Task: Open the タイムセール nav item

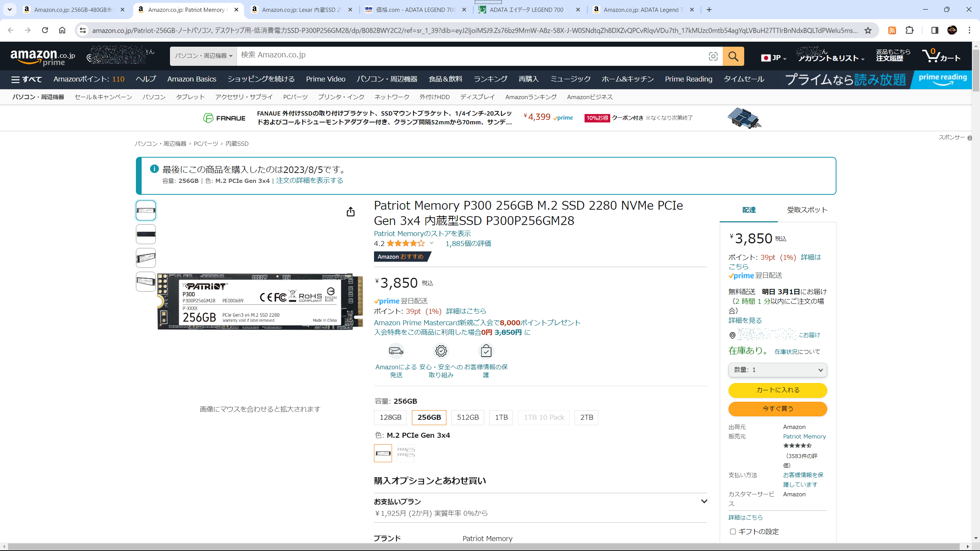Action: 743,79
